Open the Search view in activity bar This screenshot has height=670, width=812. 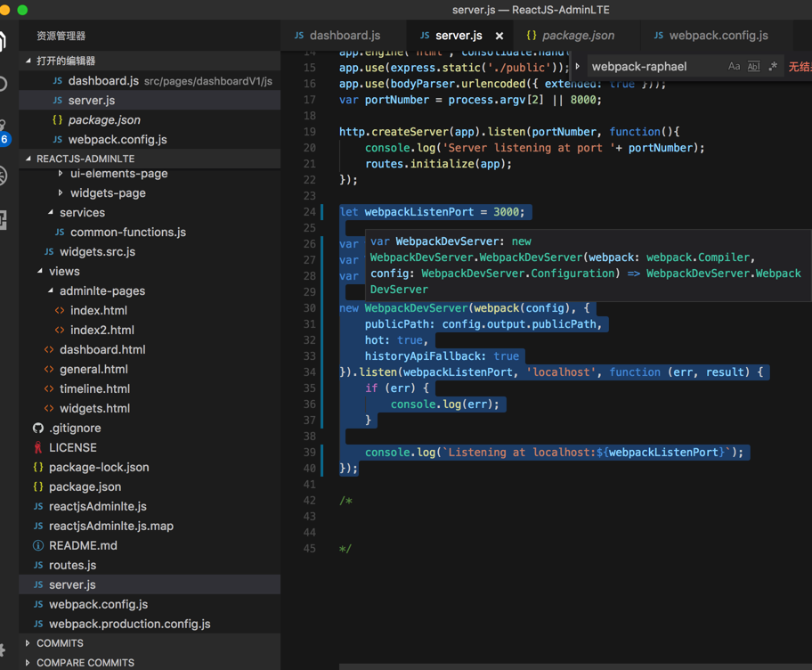[x=4, y=85]
